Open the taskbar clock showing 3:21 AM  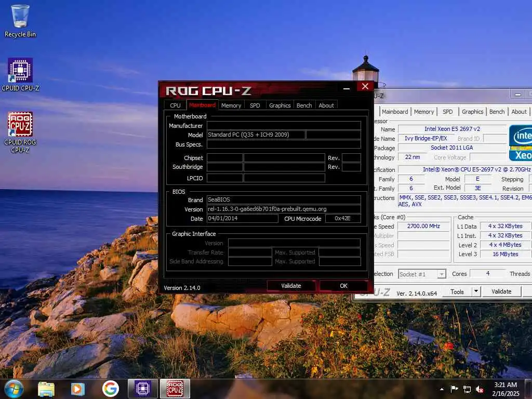[x=506, y=389]
